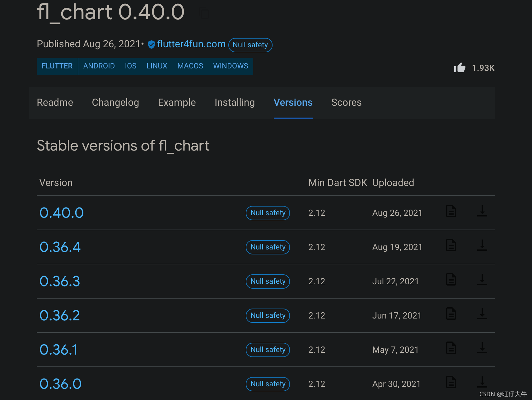Select the Installing tab
This screenshot has width=532, height=400.
pyautogui.click(x=235, y=102)
